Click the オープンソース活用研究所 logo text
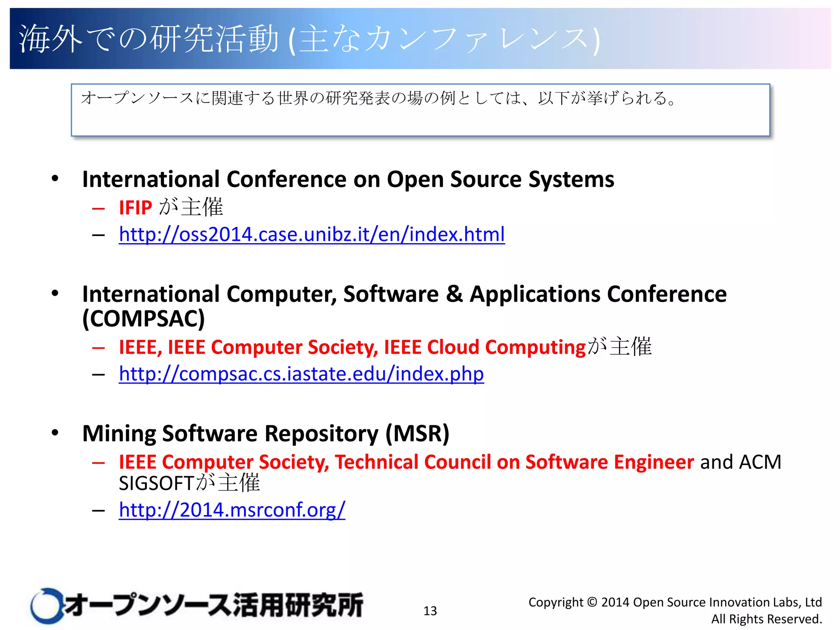 point(213,605)
